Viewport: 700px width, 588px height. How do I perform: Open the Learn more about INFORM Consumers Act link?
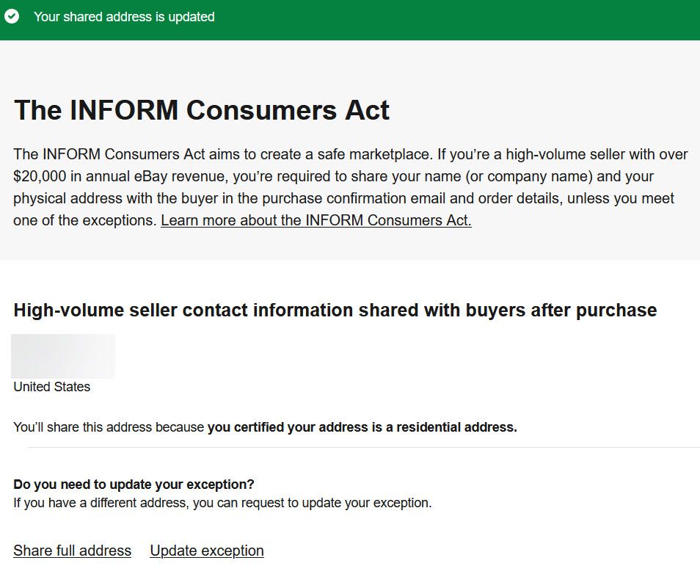coord(316,220)
